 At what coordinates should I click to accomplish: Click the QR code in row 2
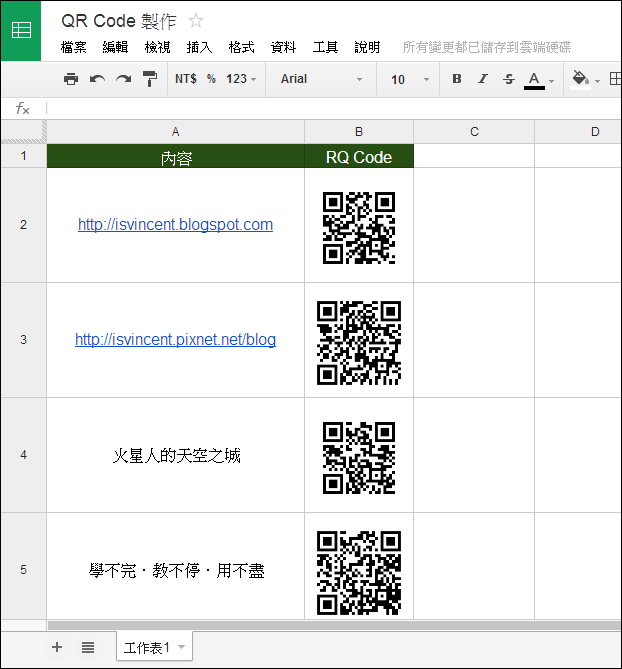(359, 228)
